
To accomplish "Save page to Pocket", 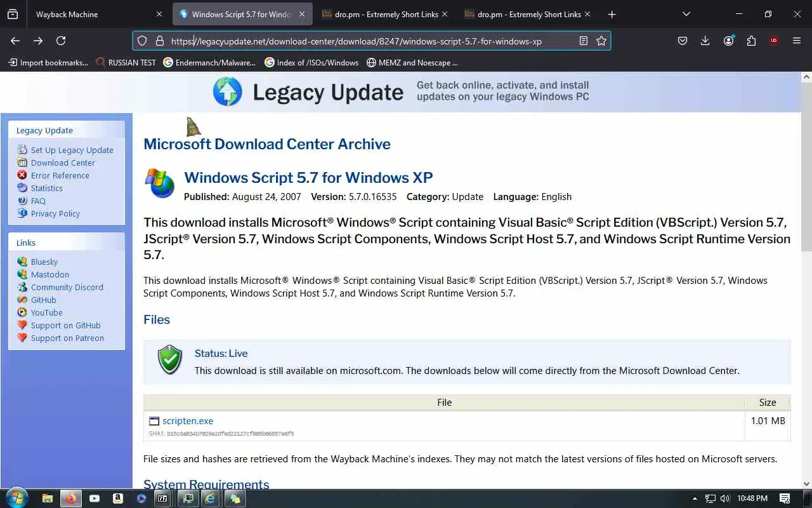I will [683, 41].
